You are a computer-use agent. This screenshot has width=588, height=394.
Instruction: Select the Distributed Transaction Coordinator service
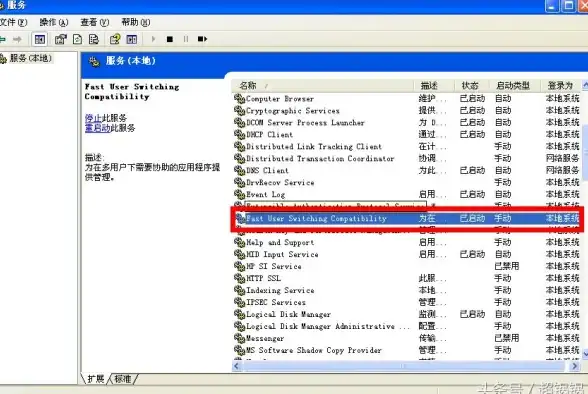click(x=406, y=159)
